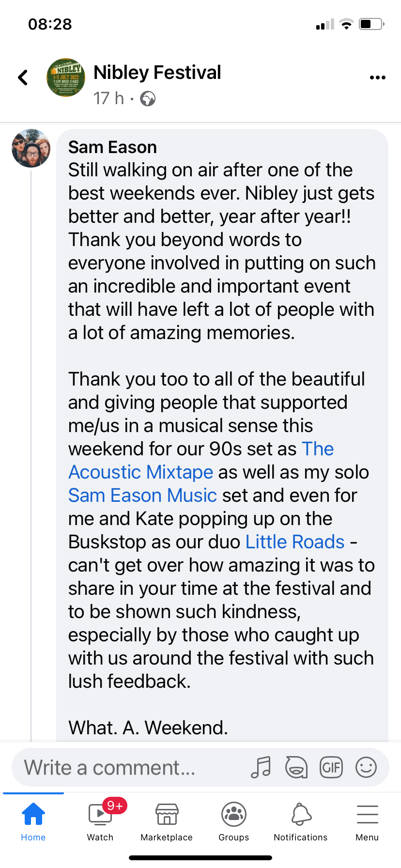
Task: Open Nibley Festival page avatar
Action: pyautogui.click(x=66, y=77)
